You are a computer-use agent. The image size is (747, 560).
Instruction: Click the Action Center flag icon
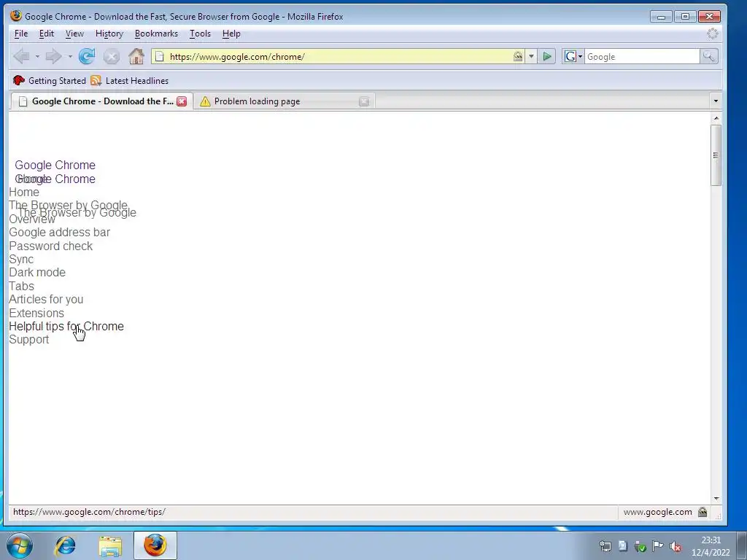657,546
